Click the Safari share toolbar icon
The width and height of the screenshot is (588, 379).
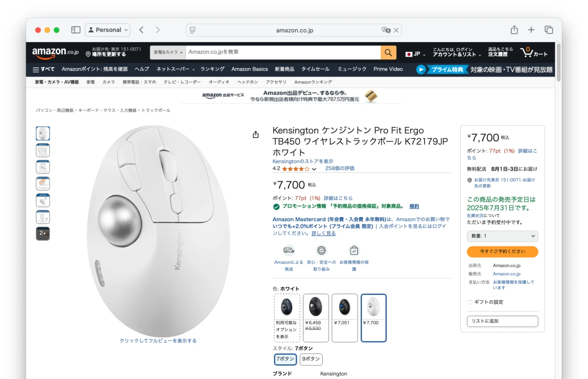click(514, 30)
